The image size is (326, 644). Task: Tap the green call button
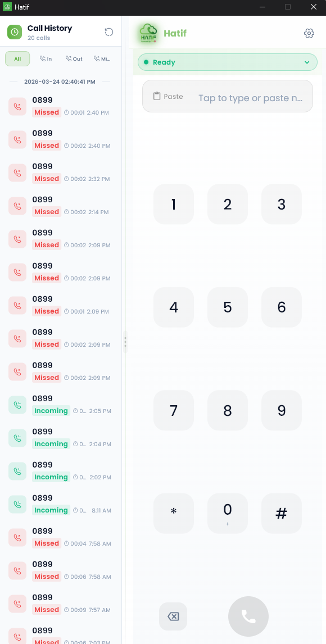point(248,616)
